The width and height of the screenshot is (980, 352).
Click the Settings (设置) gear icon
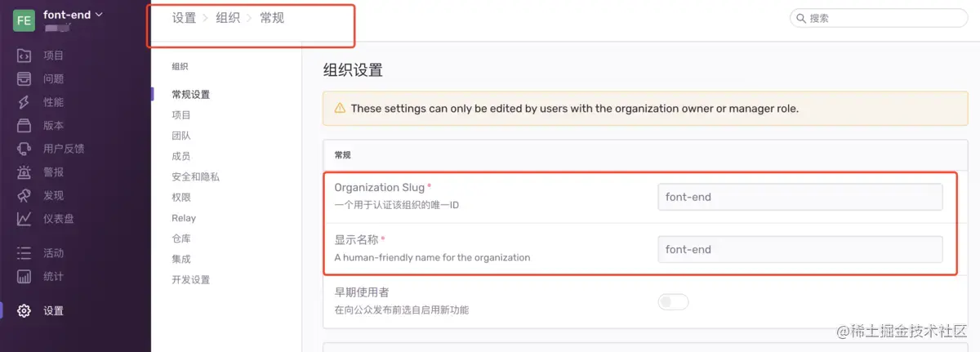(24, 310)
